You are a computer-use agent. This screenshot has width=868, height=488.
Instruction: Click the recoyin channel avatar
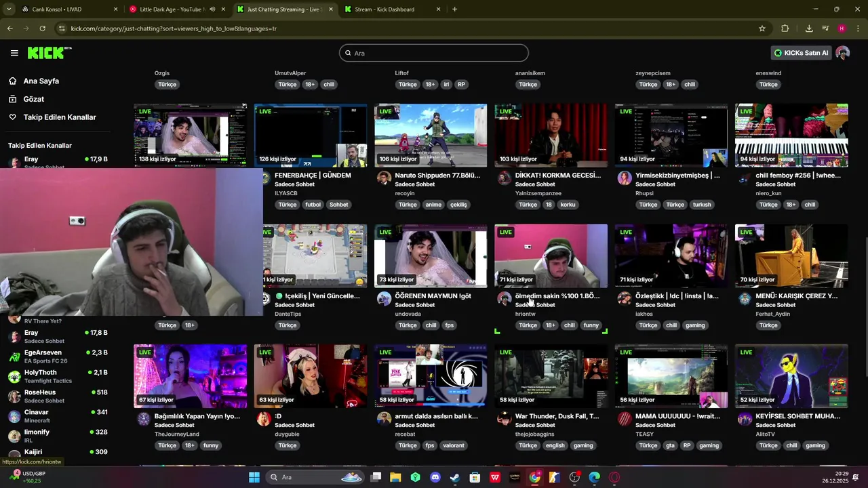pyautogui.click(x=384, y=178)
